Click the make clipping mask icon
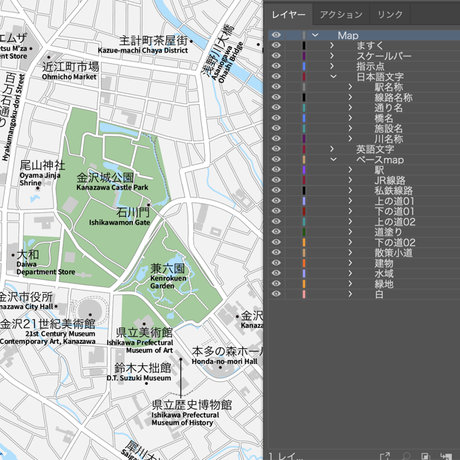 (425, 456)
